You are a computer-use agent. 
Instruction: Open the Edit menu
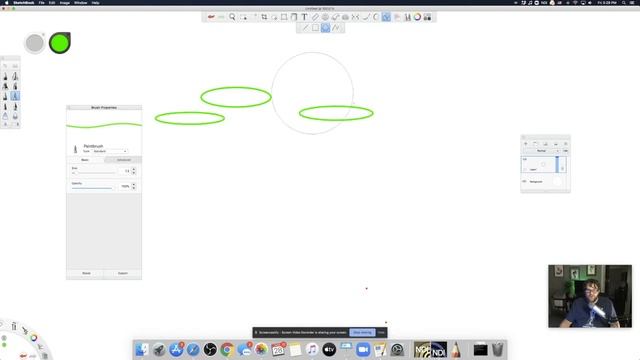pyautogui.click(x=52, y=2)
